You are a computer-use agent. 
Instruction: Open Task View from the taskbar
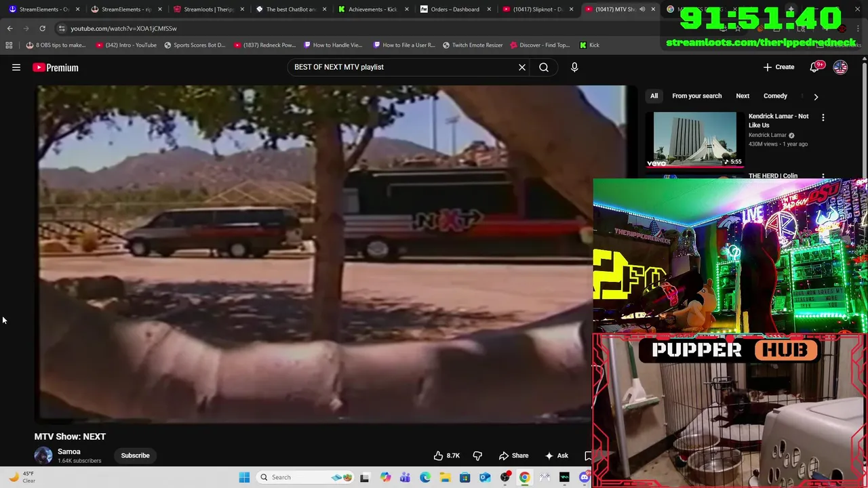pos(365,477)
